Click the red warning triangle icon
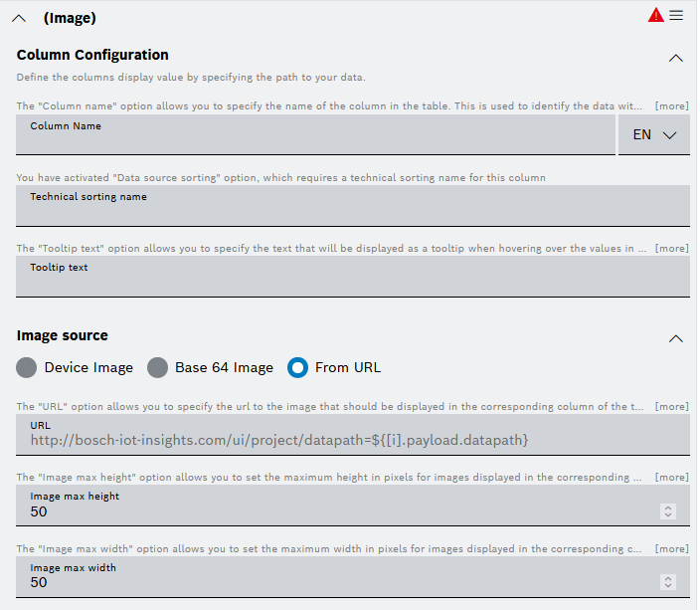The image size is (700, 610). pos(655,15)
